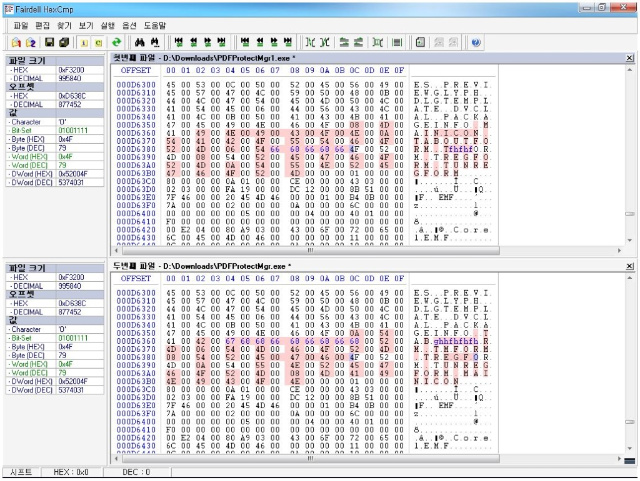
Task: Click the save all files icon
Action: point(64,42)
